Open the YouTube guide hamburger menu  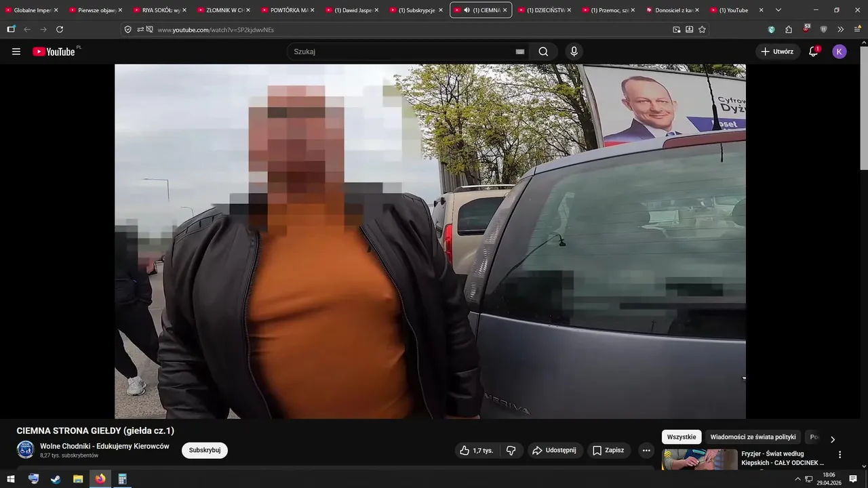[x=16, y=52]
